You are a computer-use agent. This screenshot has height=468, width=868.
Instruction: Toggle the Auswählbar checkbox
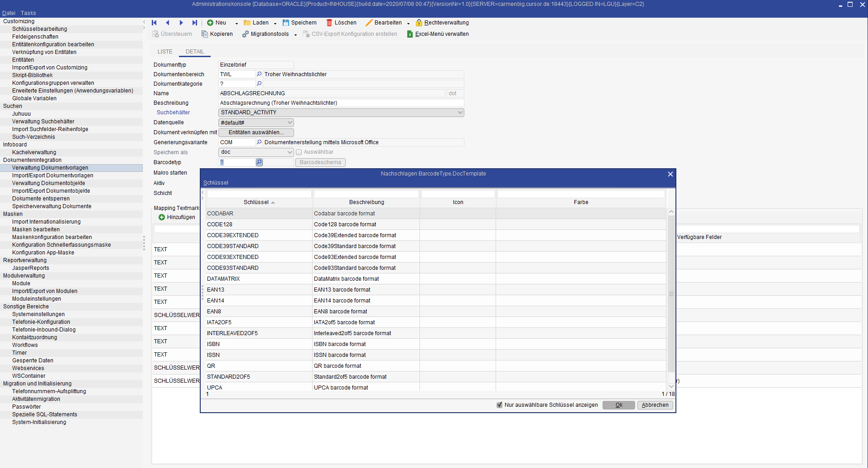(299, 152)
